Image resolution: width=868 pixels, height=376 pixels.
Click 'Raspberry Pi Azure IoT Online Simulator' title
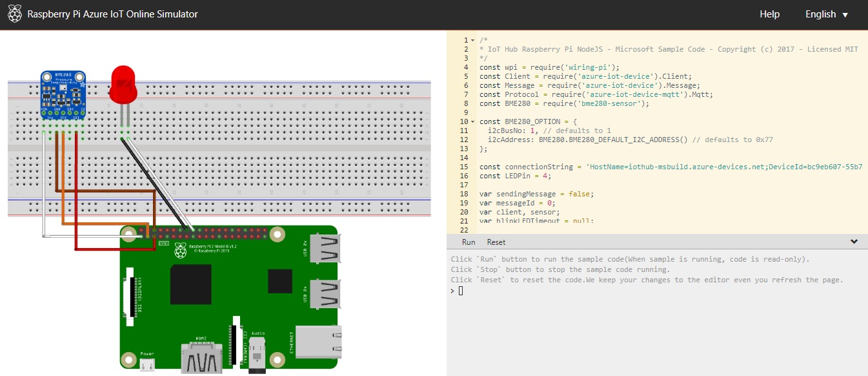(x=112, y=14)
